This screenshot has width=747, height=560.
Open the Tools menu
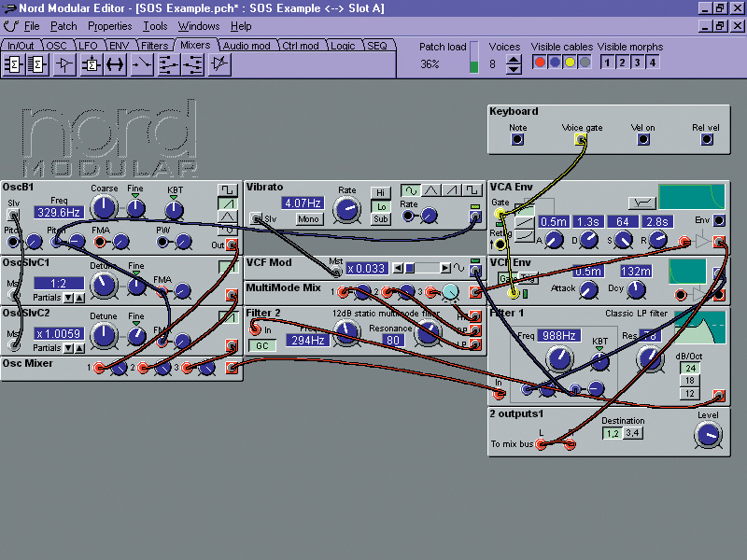(x=155, y=26)
